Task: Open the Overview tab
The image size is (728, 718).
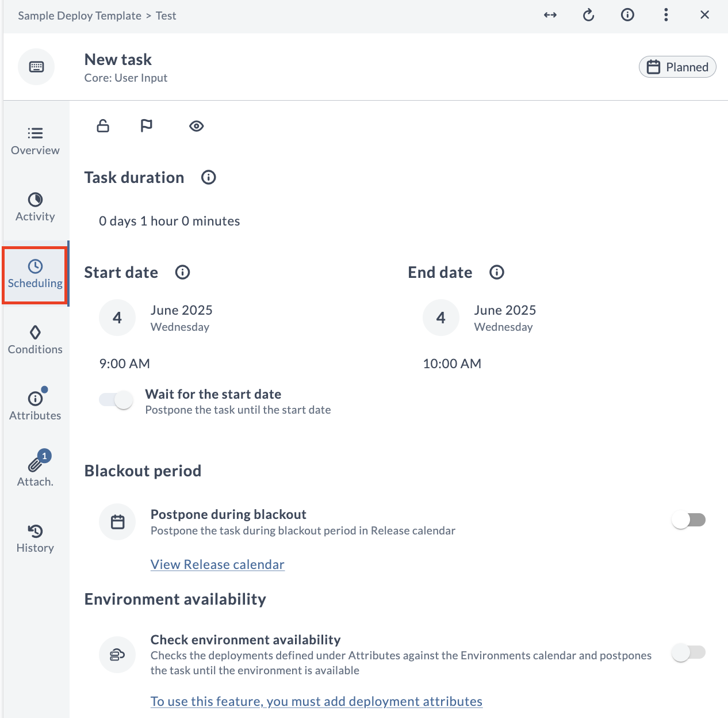Action: pyautogui.click(x=35, y=142)
